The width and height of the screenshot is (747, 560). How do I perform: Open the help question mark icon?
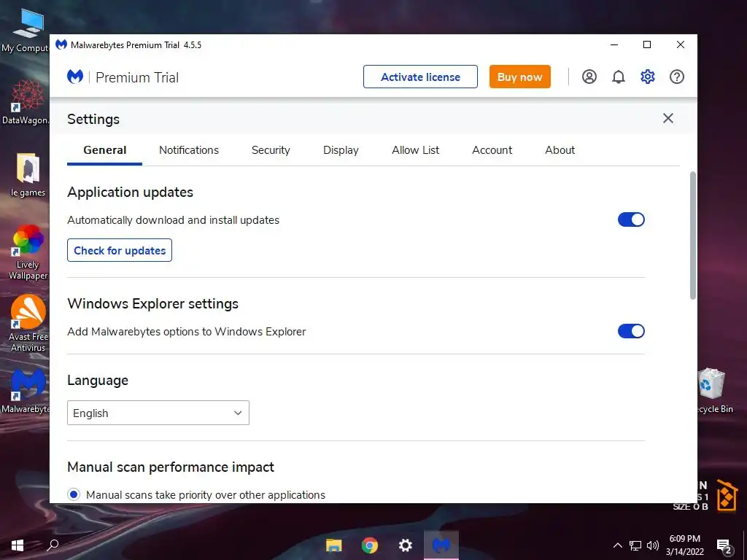click(x=676, y=77)
